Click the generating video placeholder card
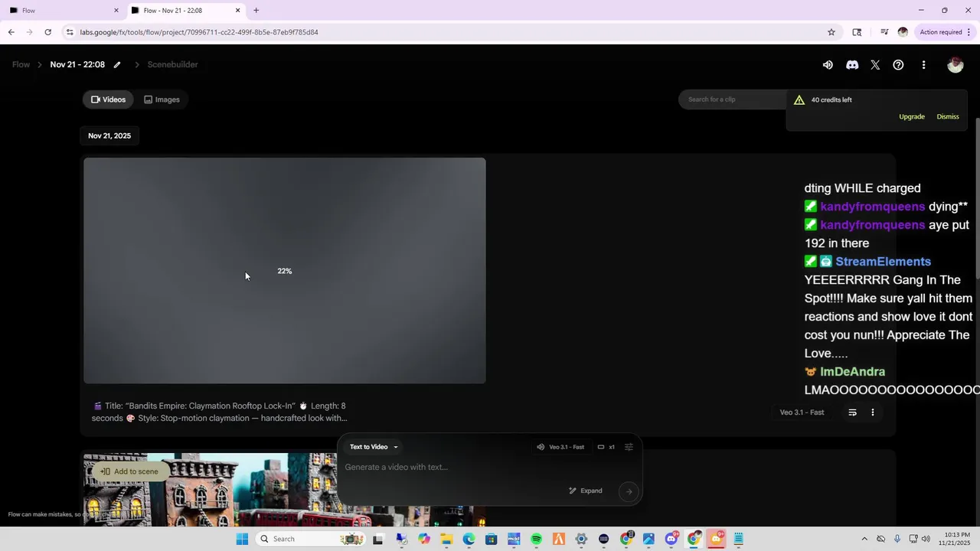 pyautogui.click(x=285, y=271)
